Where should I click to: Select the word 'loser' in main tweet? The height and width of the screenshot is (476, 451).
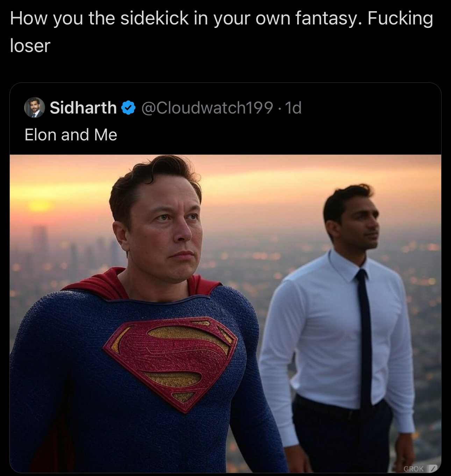tap(30, 46)
